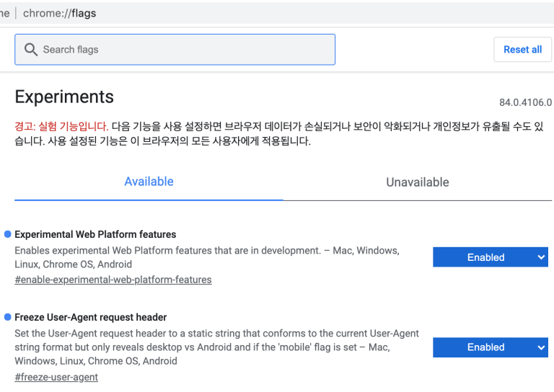Switch to the Unavailable tab

(417, 182)
